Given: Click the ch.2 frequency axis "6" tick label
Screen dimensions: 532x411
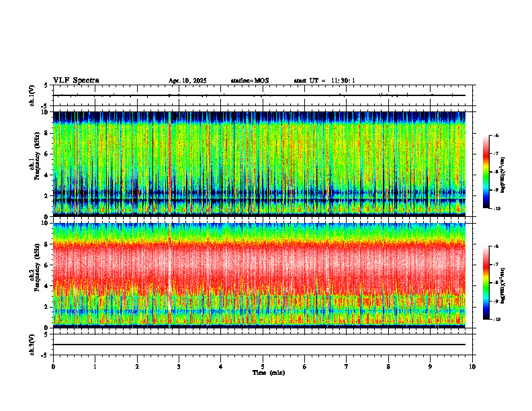Looking at the screenshot, I should pos(47,265).
